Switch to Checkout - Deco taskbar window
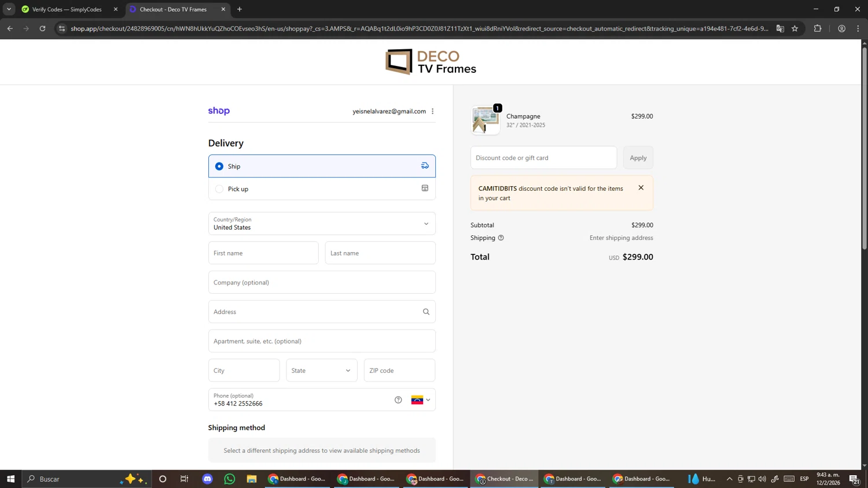Screen dimensions: 868x488 pos(504,479)
